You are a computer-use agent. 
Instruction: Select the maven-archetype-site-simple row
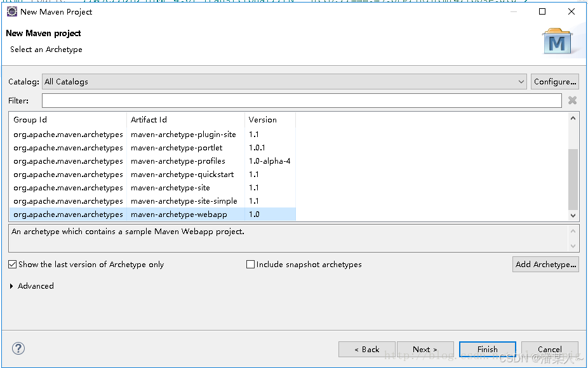click(x=152, y=201)
